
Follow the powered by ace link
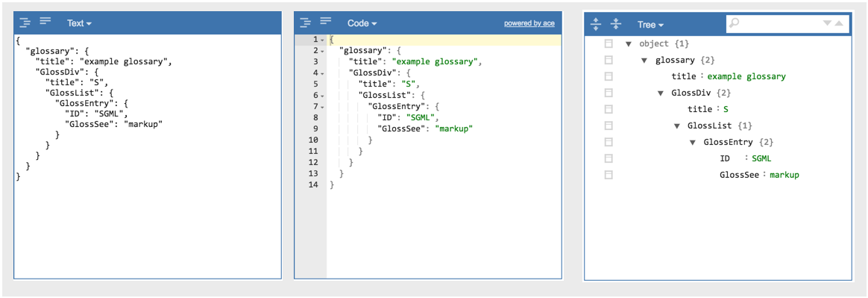529,23
